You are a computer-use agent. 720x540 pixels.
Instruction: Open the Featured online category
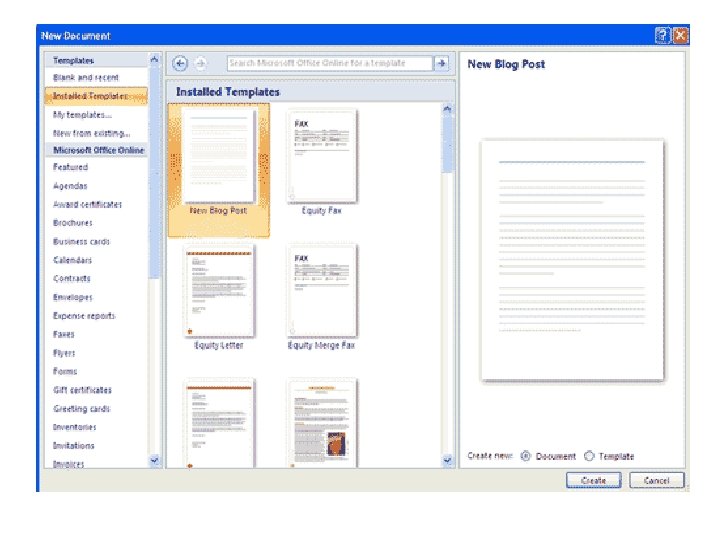[x=70, y=167]
